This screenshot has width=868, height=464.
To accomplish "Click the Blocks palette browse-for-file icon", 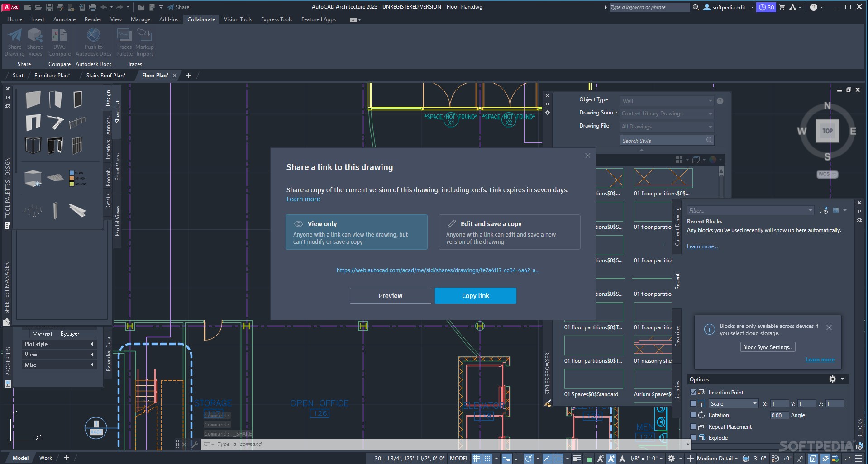I will click(824, 210).
